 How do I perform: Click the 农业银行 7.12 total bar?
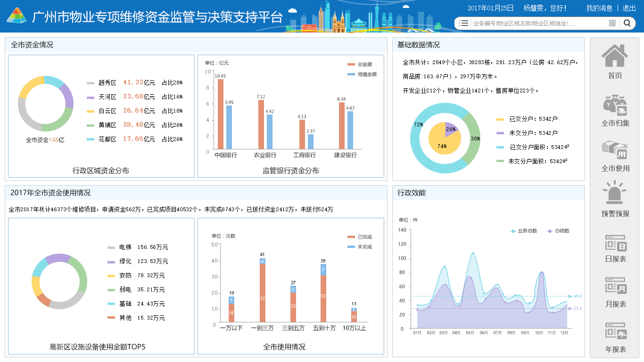point(261,124)
